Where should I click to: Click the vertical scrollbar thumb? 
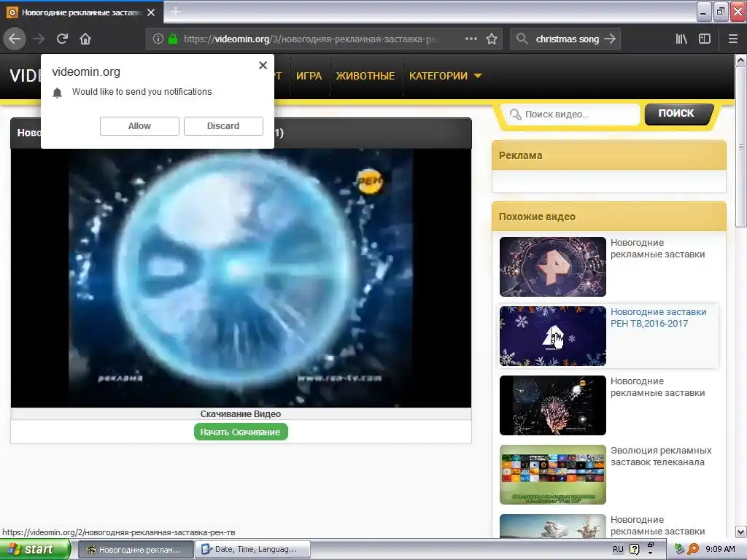point(741,147)
